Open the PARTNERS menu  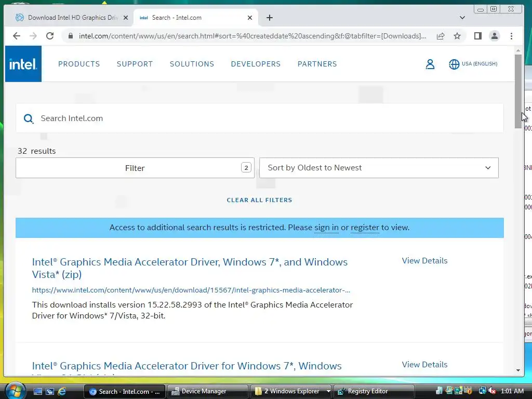tap(317, 64)
